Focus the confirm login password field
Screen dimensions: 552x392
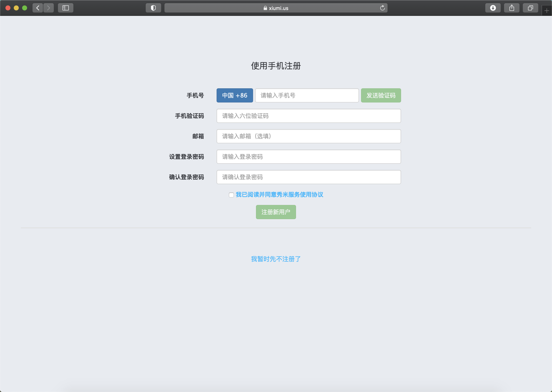click(x=309, y=177)
